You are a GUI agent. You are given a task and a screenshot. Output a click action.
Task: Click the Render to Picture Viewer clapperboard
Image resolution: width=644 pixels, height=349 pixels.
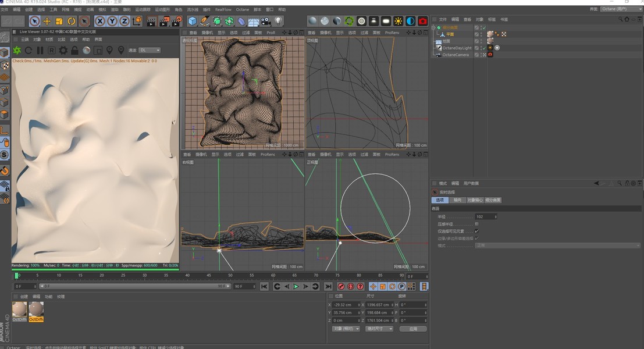(x=163, y=21)
